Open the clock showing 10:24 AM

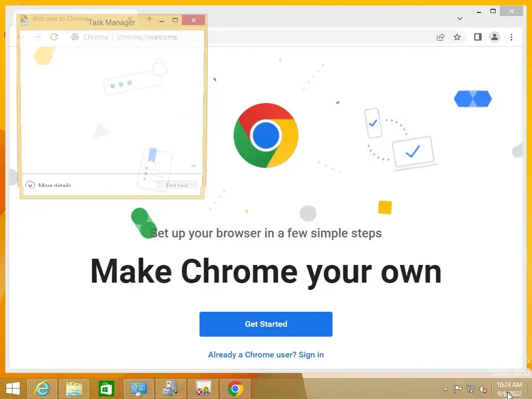coord(509,389)
